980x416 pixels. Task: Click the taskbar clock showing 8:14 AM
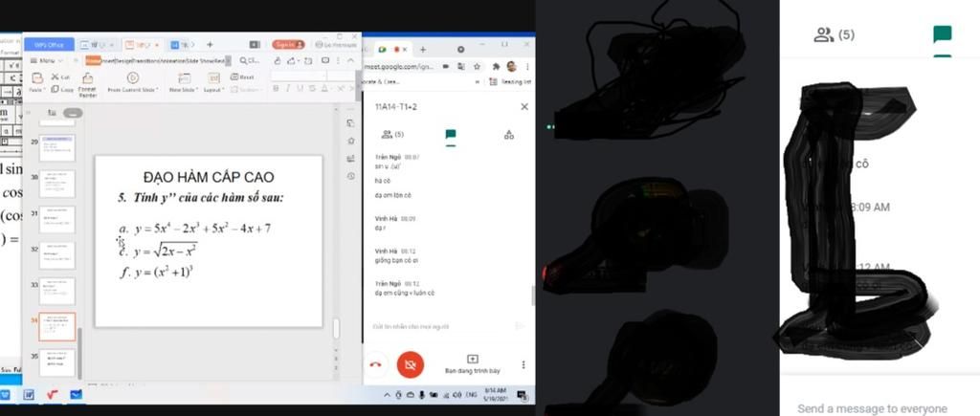pos(495,395)
